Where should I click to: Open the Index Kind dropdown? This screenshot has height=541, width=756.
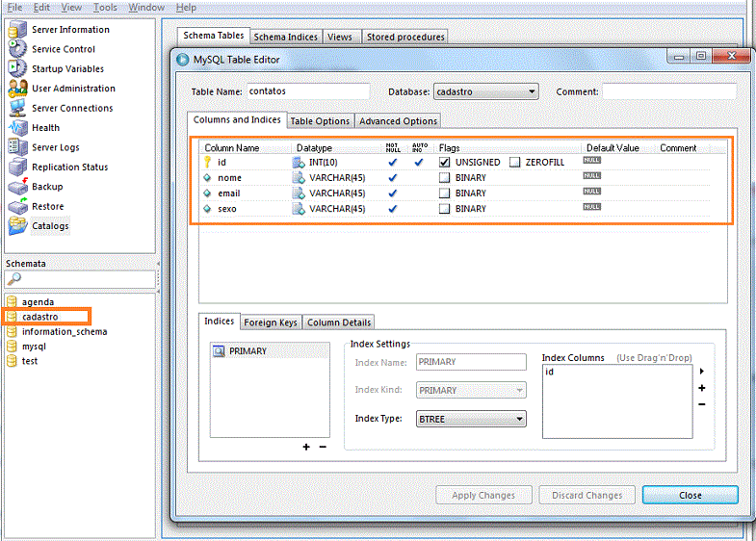471,391
